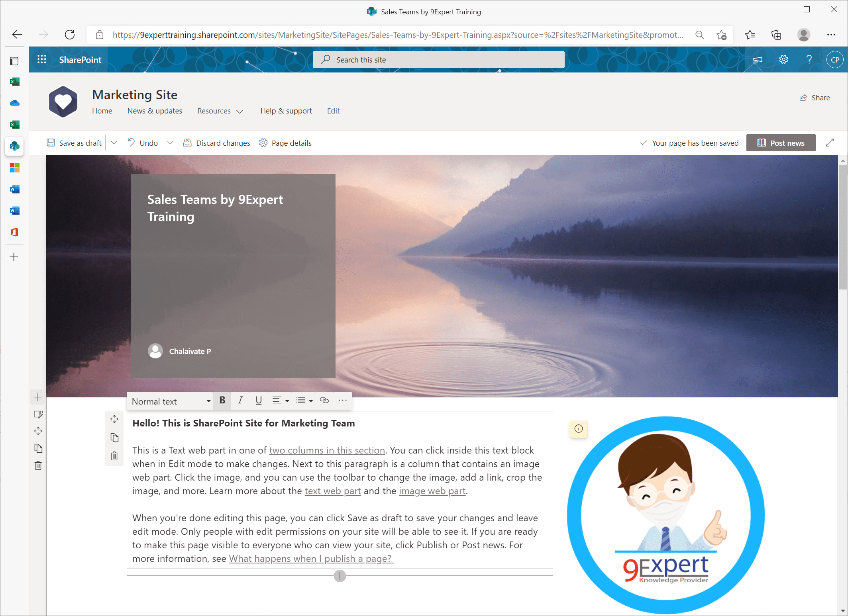This screenshot has height=616, width=848.
Task: Toggle italic formatting
Action: coord(240,401)
